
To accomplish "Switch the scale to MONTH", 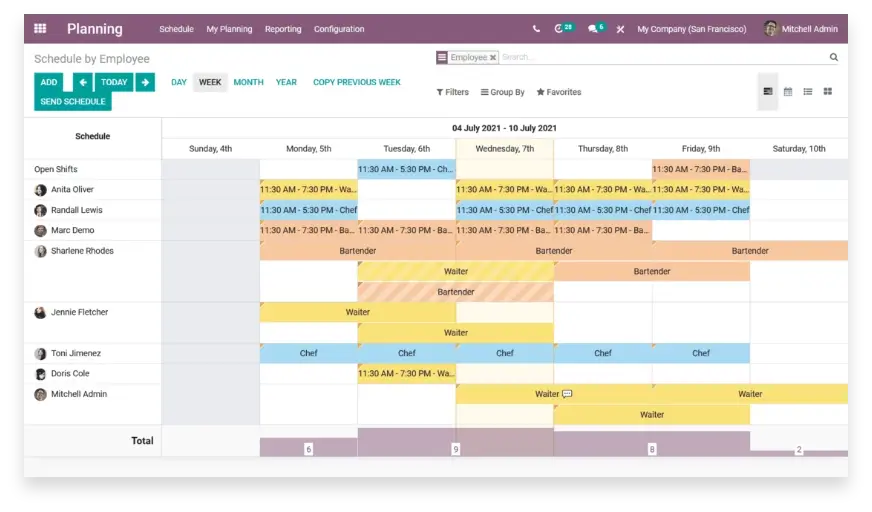I will coord(248,82).
